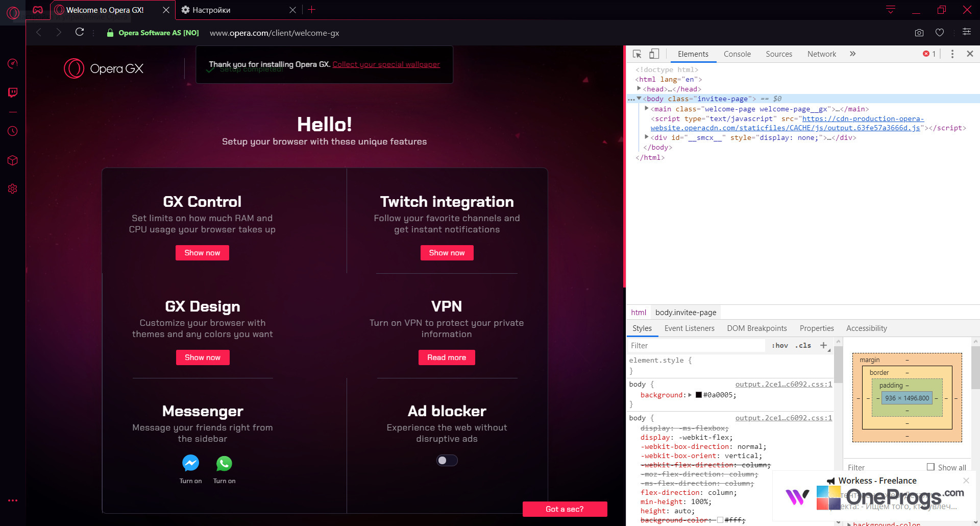
Task: Open Settings gear in sidebar
Action: (x=13, y=189)
